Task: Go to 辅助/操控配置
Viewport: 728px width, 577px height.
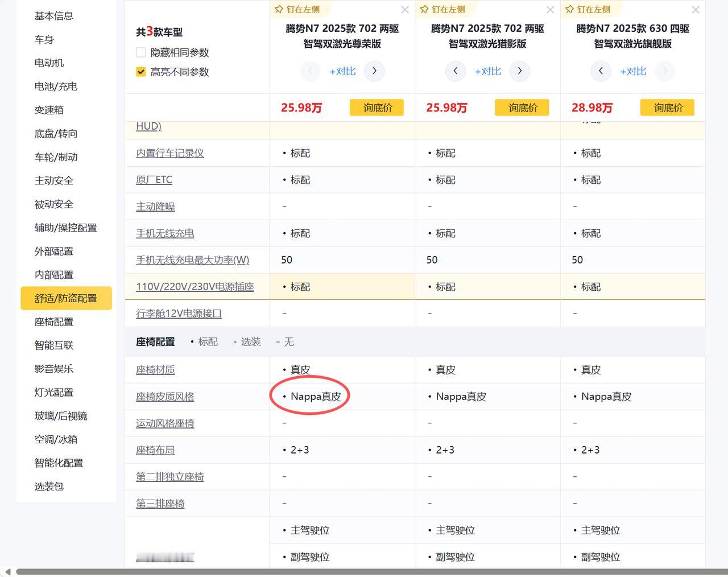Action: pos(65,228)
